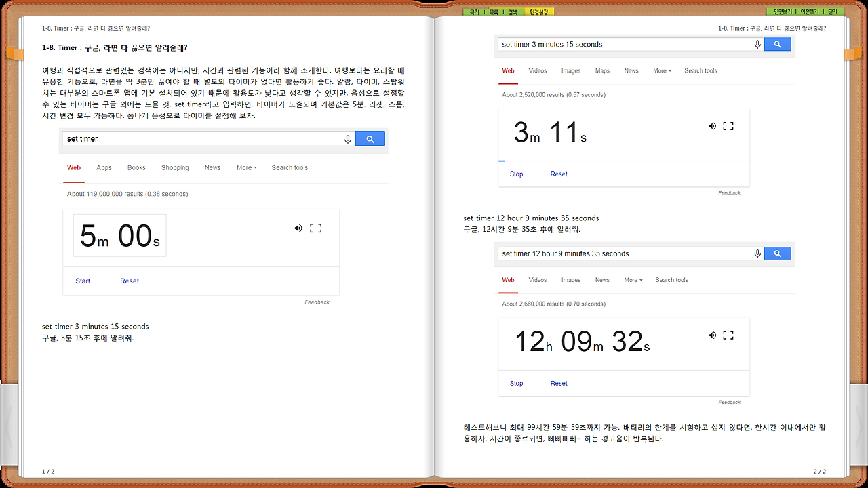The height and width of the screenshot is (488, 868).
Task: Open the 검색 tab at the top of the book
Action: click(x=512, y=12)
